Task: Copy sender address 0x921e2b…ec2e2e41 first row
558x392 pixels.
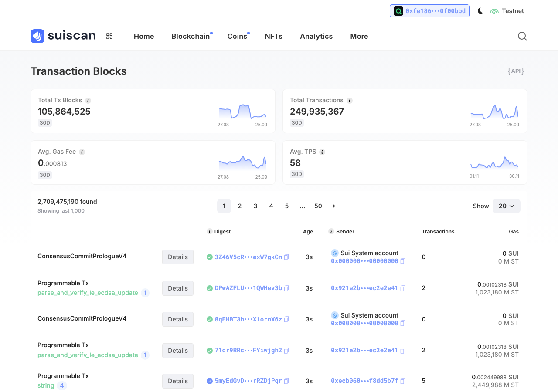Action: coord(403,288)
